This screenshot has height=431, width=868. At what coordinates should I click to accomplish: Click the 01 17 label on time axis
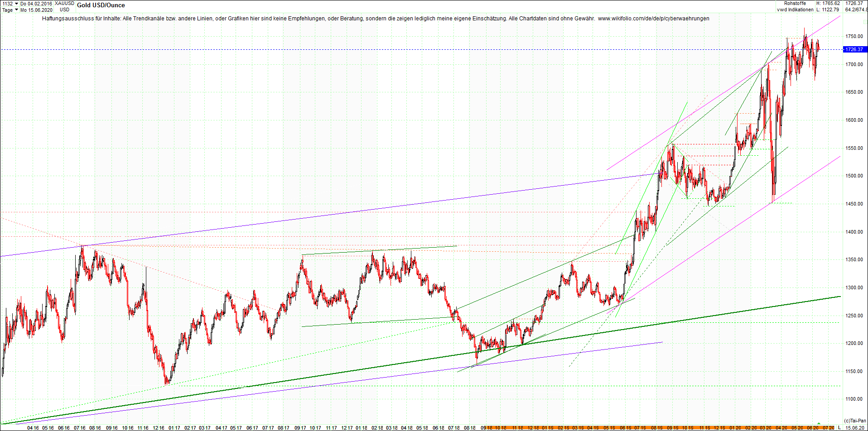click(x=174, y=428)
